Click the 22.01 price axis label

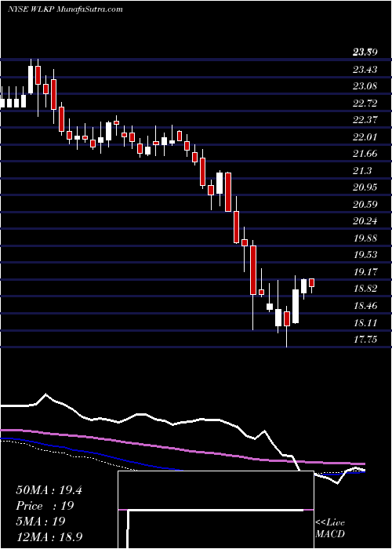click(x=365, y=137)
